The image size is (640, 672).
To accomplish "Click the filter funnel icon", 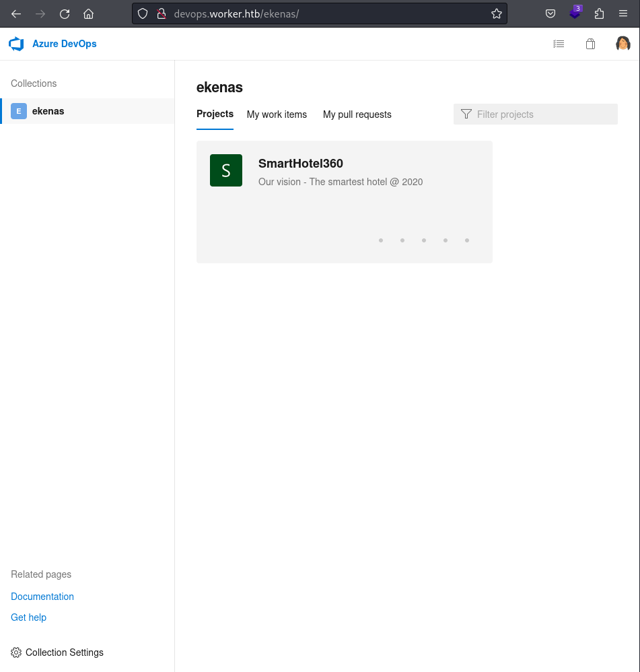I will tap(466, 114).
